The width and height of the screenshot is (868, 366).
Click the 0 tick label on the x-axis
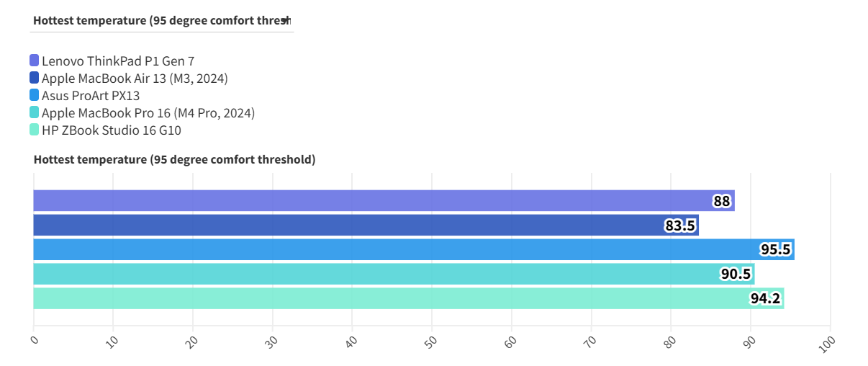pos(34,340)
